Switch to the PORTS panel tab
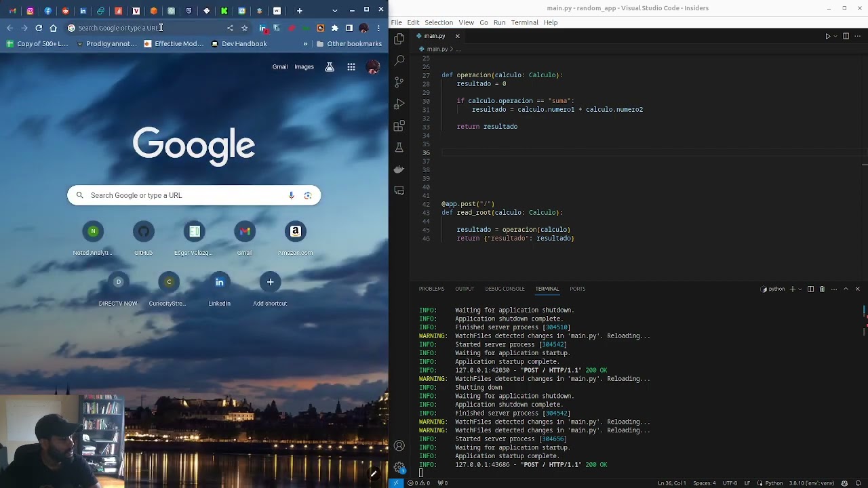Screen dimensions: 868x488 (x=577, y=289)
